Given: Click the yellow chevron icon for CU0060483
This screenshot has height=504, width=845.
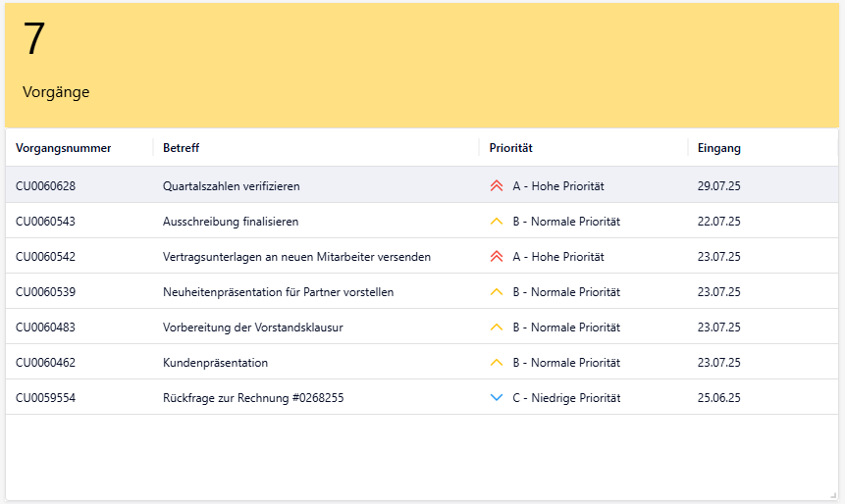Looking at the screenshot, I should tap(496, 328).
